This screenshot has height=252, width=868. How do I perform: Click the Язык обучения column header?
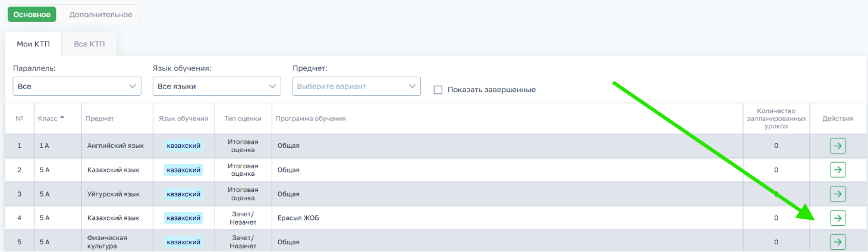pos(184,118)
